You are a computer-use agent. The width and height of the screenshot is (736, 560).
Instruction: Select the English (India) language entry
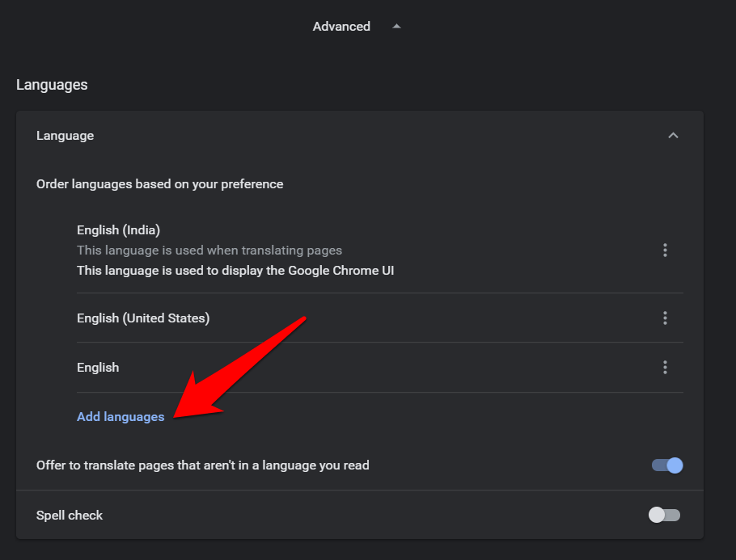click(x=118, y=230)
